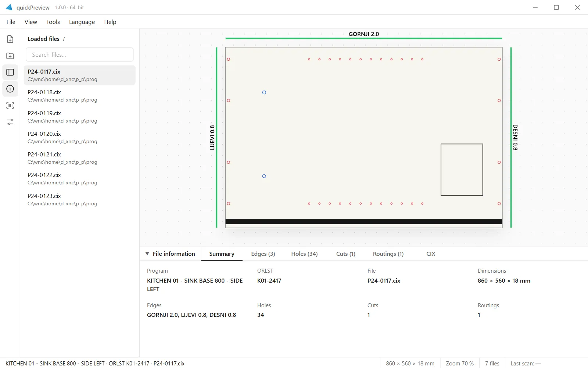Click the status bar dimensions 860 × 560 × 18 mm

[410, 363]
